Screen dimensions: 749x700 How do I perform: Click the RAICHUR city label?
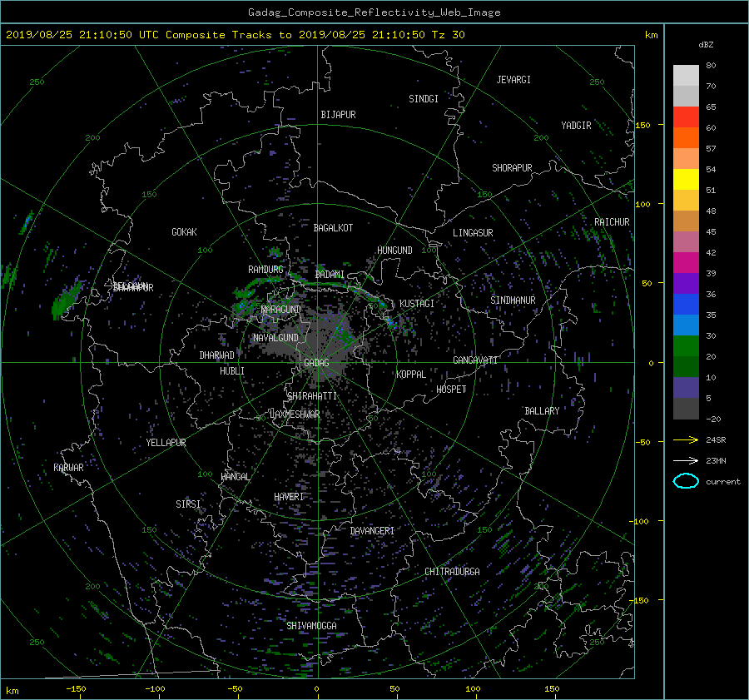tap(612, 222)
